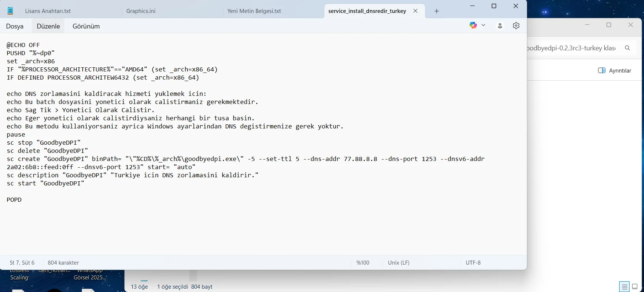
Task: Close the Notepad window
Action: coord(516,6)
